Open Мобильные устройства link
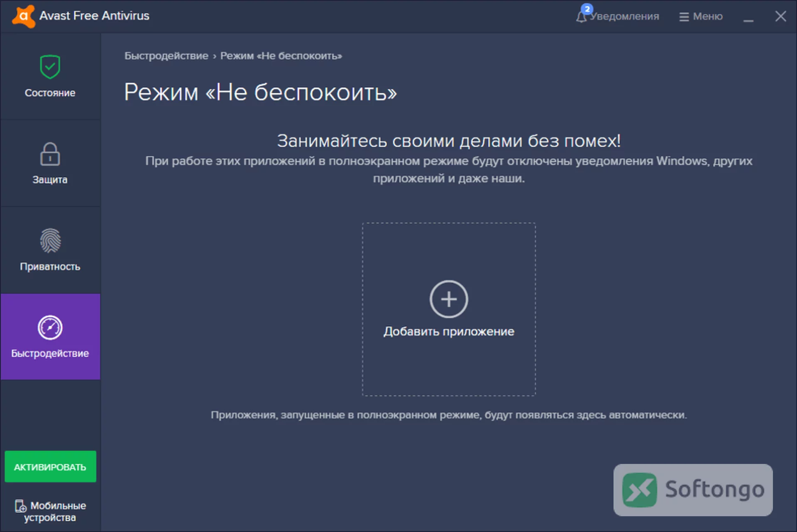The image size is (797, 532). (50, 511)
